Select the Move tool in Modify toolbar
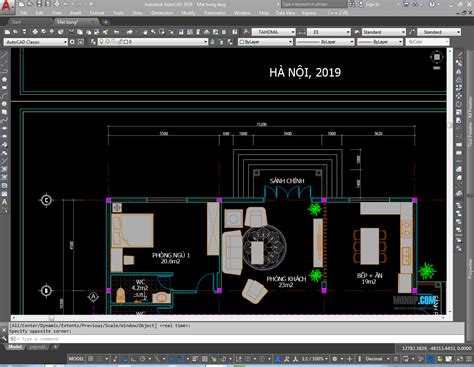The image size is (474, 367). pos(459,96)
